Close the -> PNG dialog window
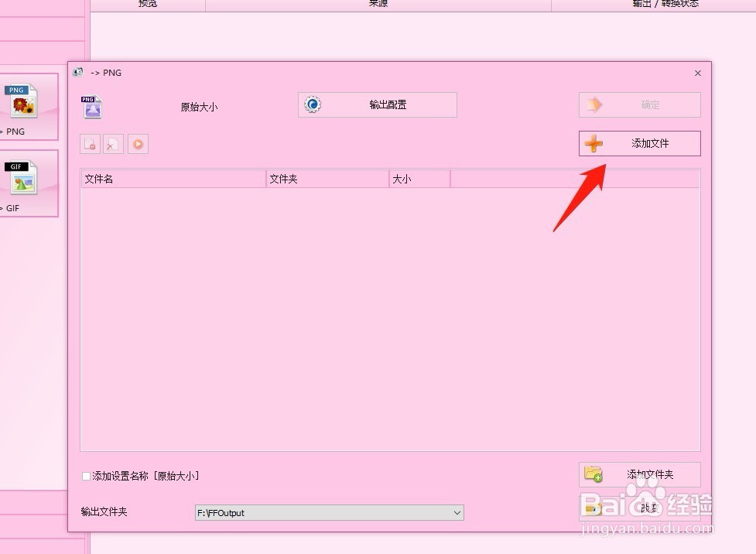Image resolution: width=756 pixels, height=554 pixels. point(698,73)
